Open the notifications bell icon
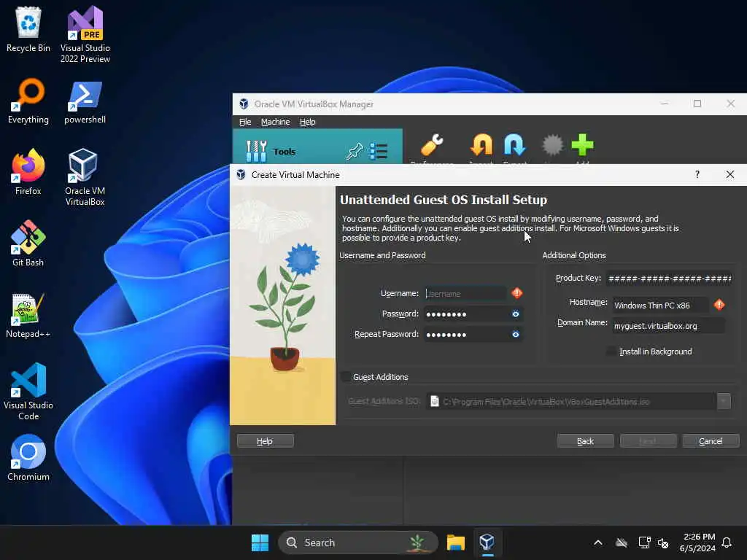 point(727,542)
